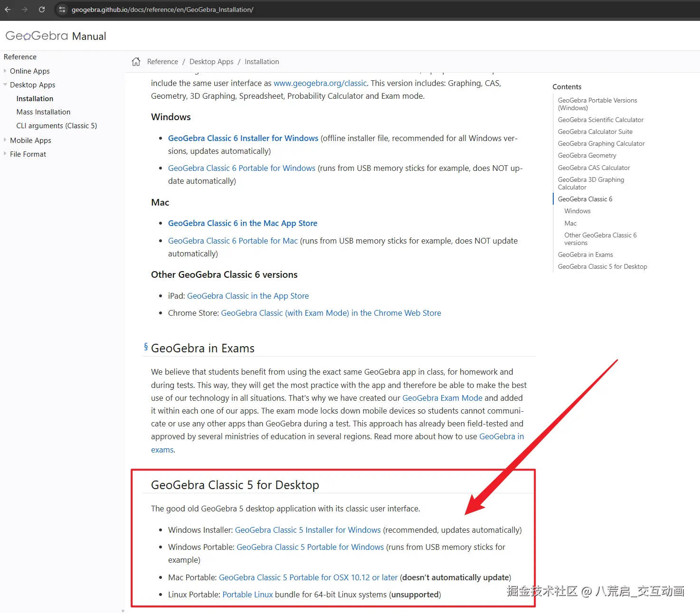Open www.geogebra.org/classic link
700x613 pixels.
(320, 83)
